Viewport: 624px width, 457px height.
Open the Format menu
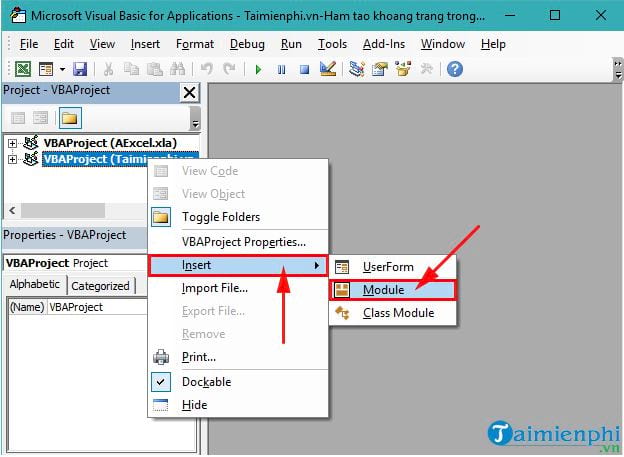pos(195,44)
